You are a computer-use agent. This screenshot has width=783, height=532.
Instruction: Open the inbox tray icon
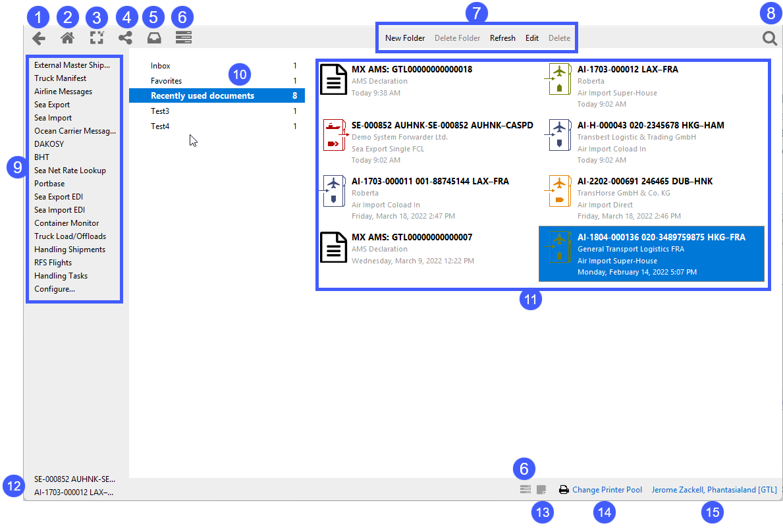click(x=154, y=38)
